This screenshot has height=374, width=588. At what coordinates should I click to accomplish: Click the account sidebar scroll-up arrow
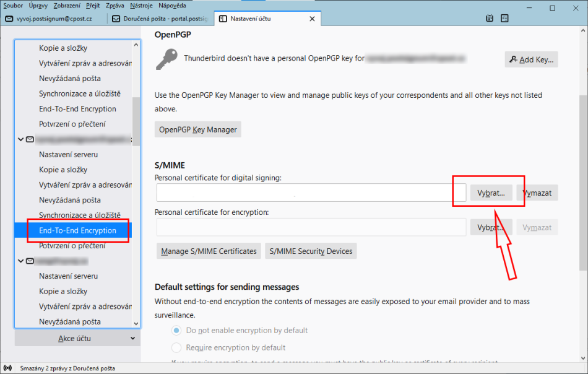tap(136, 45)
